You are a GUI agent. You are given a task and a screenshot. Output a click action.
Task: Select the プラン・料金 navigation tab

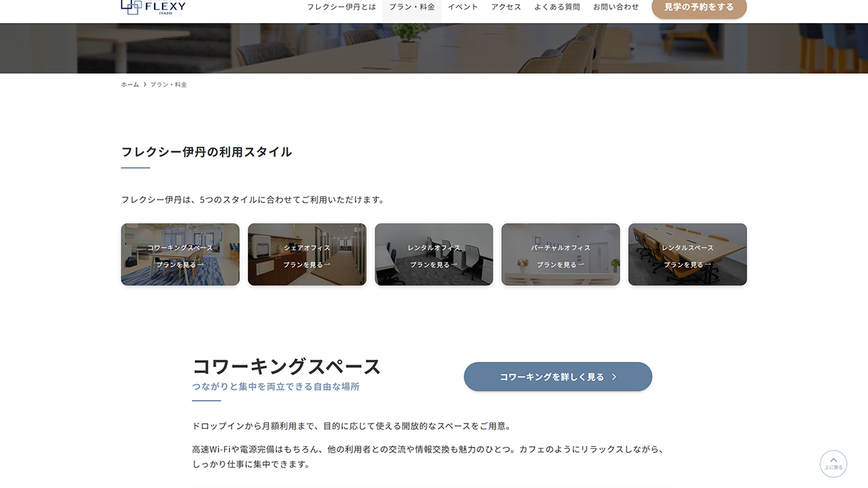(412, 7)
